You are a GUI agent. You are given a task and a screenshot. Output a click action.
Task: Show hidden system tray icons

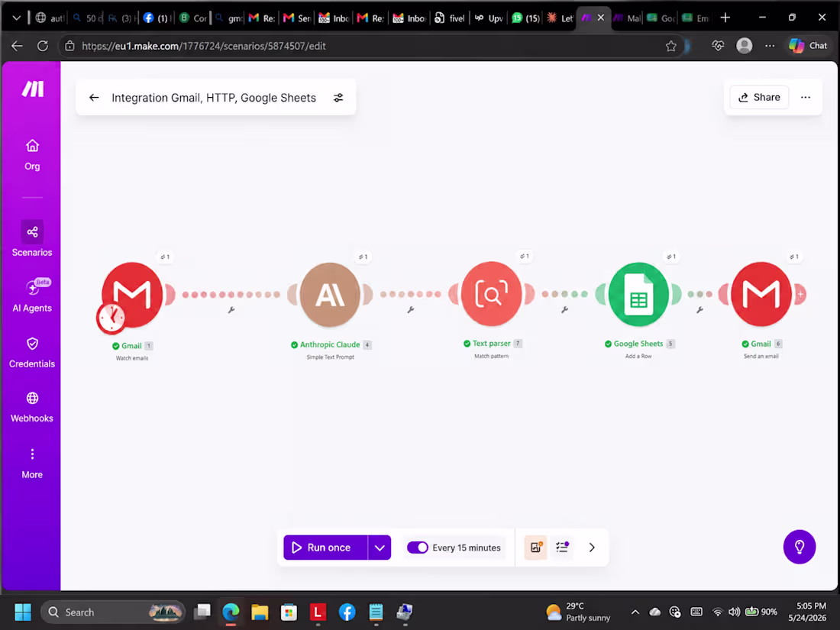[x=635, y=612]
